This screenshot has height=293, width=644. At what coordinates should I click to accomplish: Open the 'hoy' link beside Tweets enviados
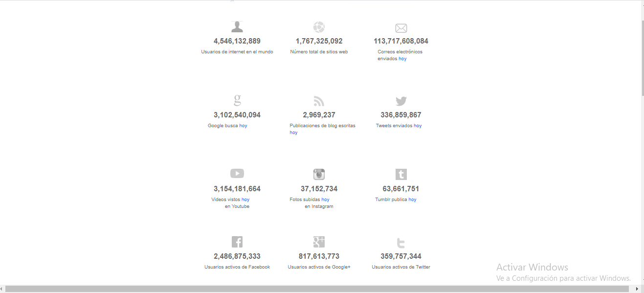pyautogui.click(x=418, y=126)
